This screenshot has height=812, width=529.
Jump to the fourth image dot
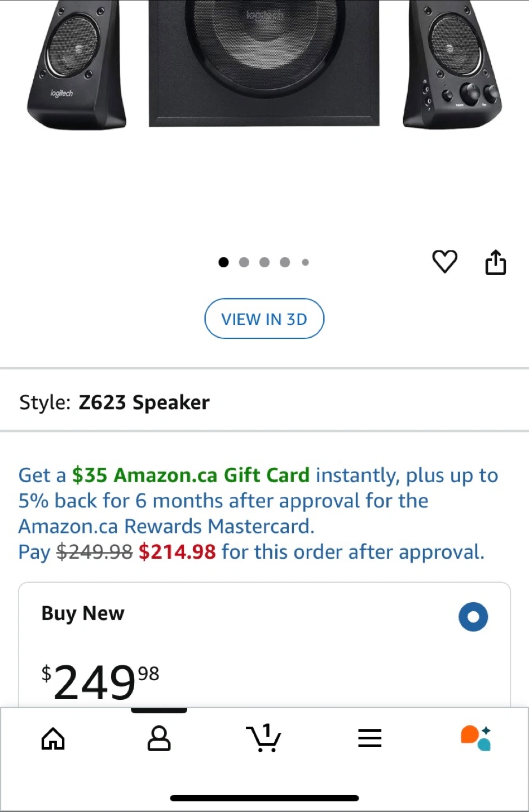[x=285, y=262]
